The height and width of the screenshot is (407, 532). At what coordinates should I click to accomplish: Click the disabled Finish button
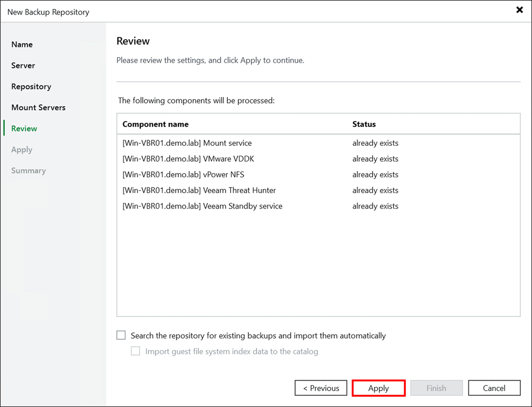(x=436, y=388)
